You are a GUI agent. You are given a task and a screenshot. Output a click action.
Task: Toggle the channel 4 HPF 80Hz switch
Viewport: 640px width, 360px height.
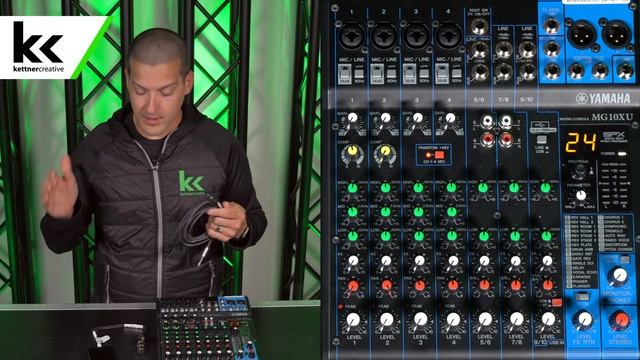click(457, 74)
